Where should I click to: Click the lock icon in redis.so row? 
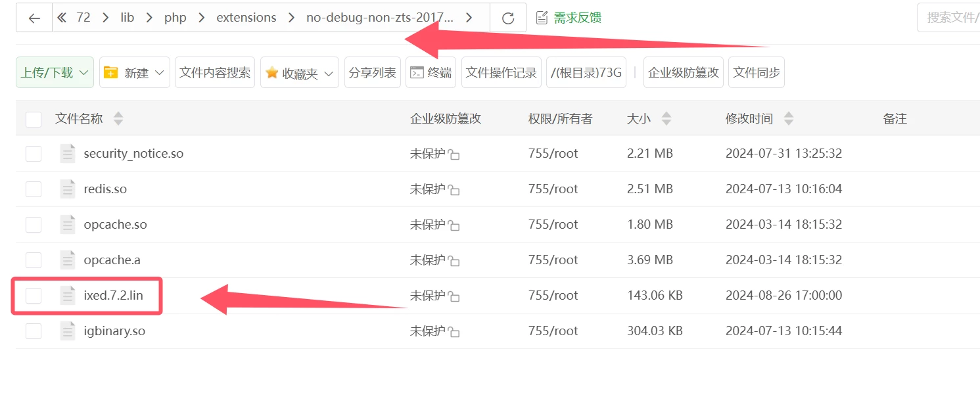pyautogui.click(x=454, y=190)
